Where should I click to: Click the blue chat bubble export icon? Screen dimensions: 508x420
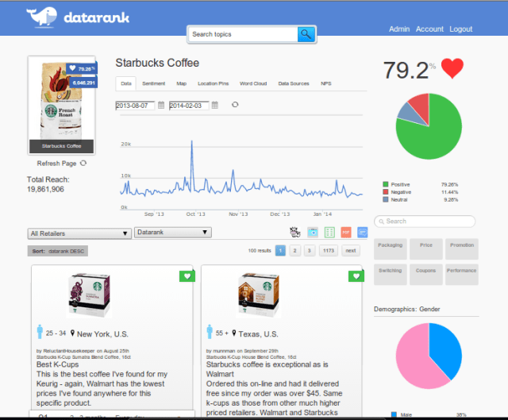coord(363,232)
